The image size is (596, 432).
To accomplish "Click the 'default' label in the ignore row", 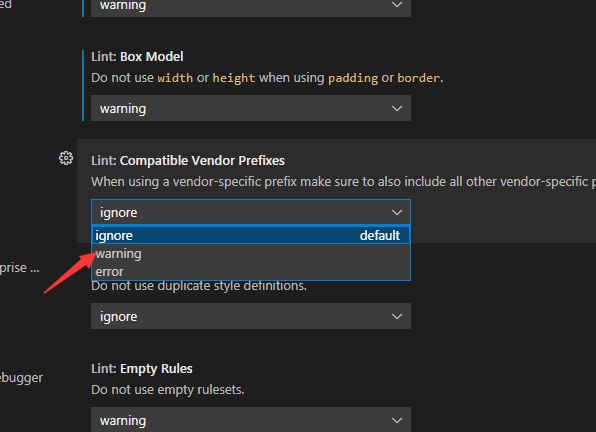I will 380,236.
